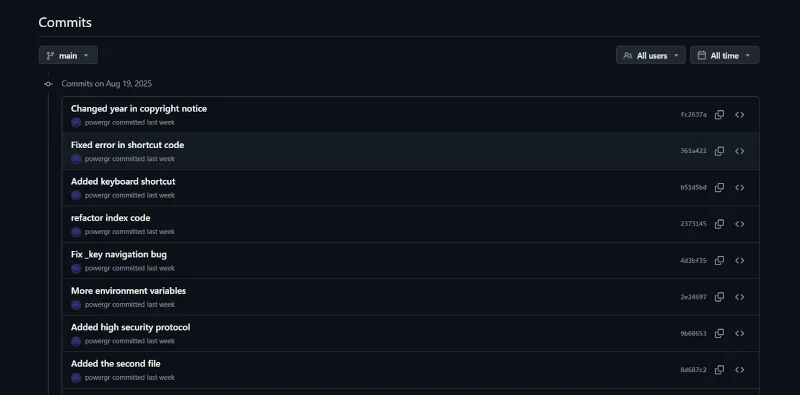
Task: Expand the All time date filter
Action: pos(724,55)
